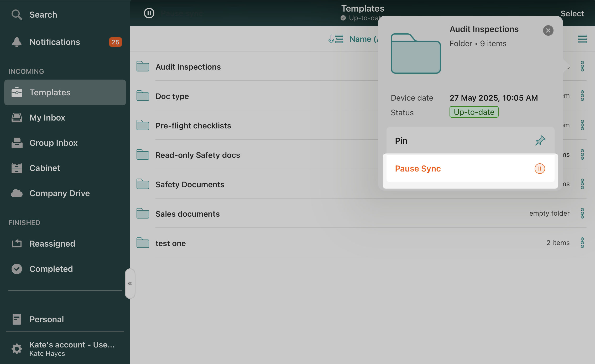595x364 pixels.
Task: Toggle sort direction arrow icon
Action: (x=336, y=39)
